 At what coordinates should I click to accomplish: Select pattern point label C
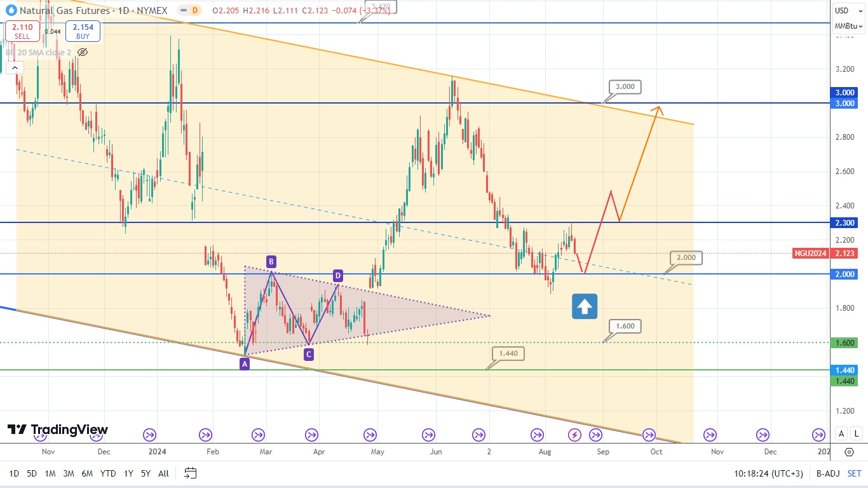click(x=308, y=355)
